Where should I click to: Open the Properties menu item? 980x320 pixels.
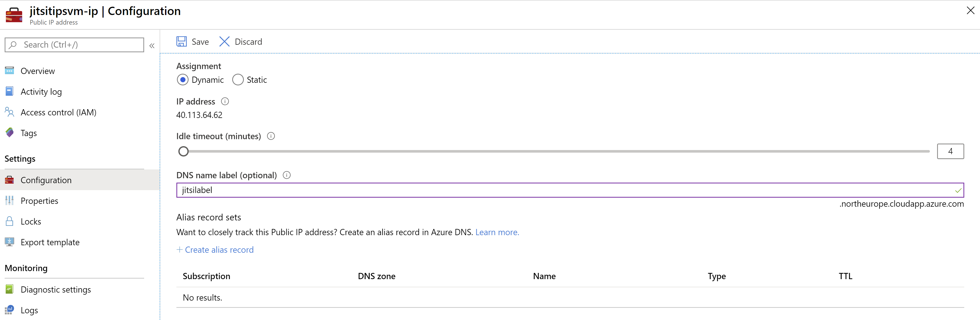coord(80,200)
